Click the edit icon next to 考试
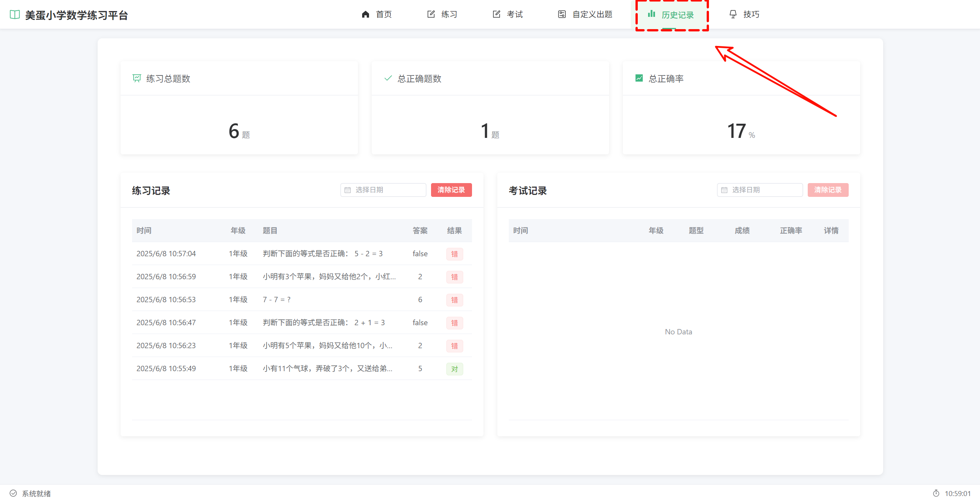The width and height of the screenshot is (980, 501). coord(496,15)
